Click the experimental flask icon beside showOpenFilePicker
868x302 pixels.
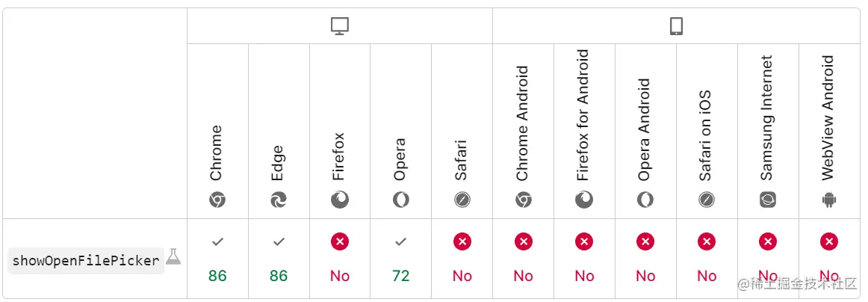173,256
